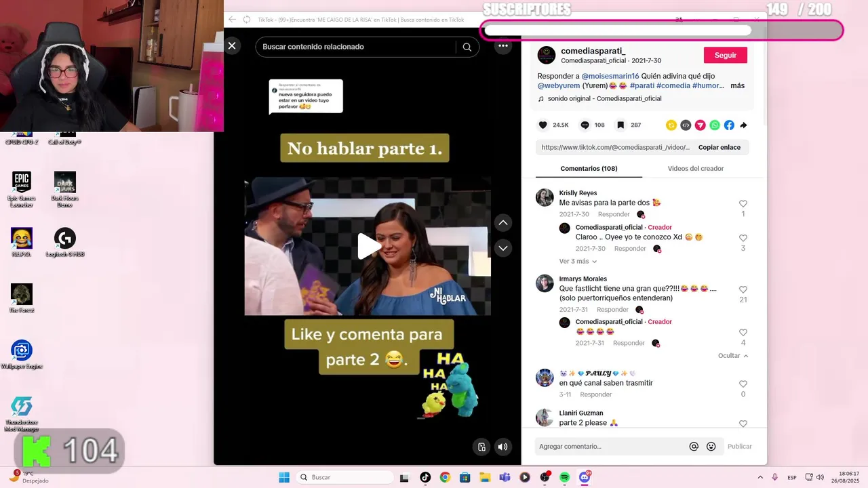This screenshot has height=488, width=868.
Task: Expand replies with Ver 3 más
Action: [x=578, y=262]
